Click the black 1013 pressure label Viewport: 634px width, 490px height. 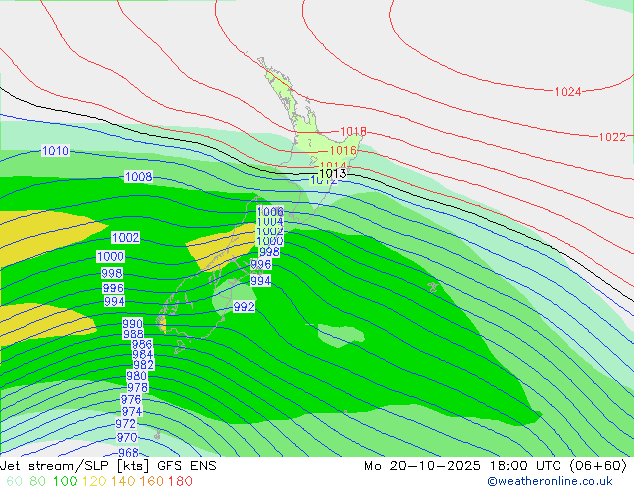click(x=333, y=174)
